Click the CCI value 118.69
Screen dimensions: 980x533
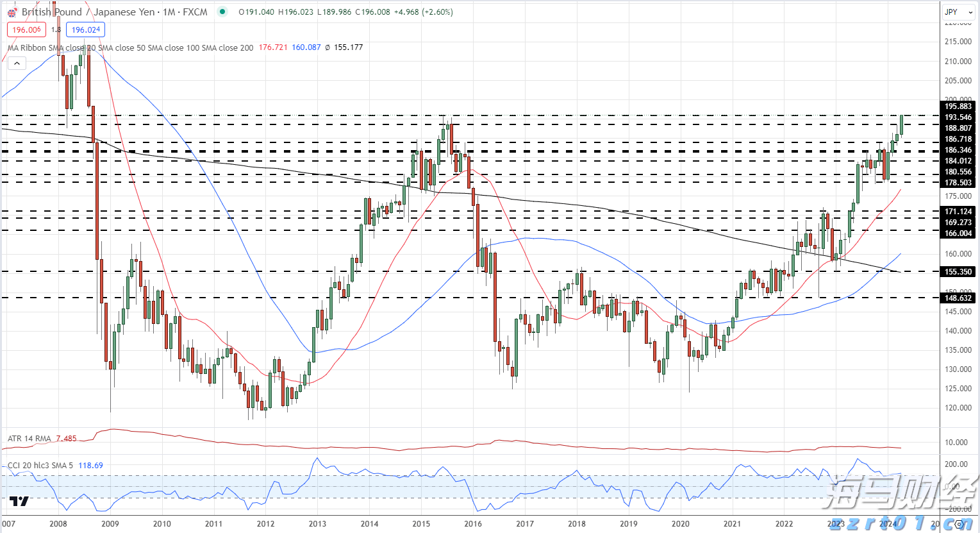(x=90, y=466)
